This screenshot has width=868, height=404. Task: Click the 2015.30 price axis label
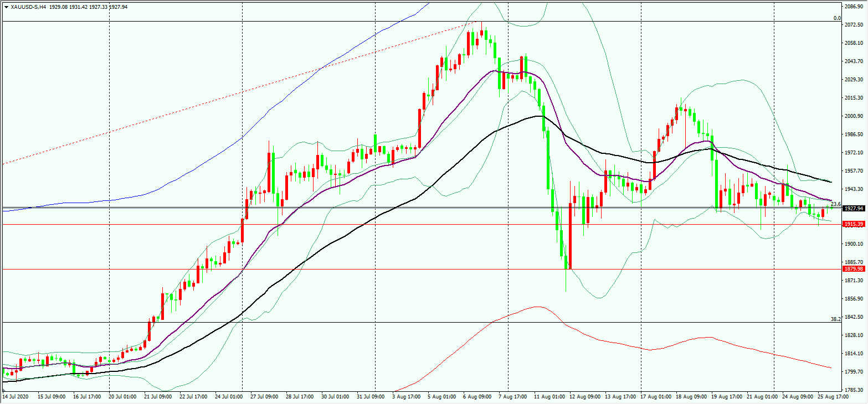coord(854,98)
